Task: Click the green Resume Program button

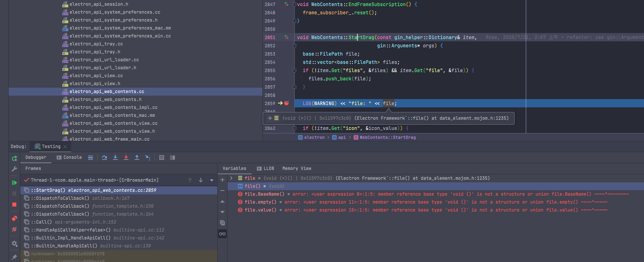Action: [x=14, y=183]
